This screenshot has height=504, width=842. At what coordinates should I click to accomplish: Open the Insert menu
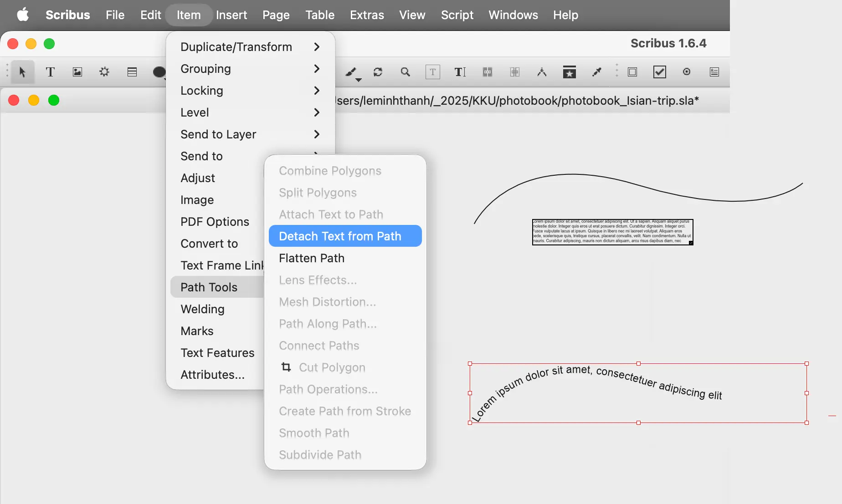click(231, 15)
